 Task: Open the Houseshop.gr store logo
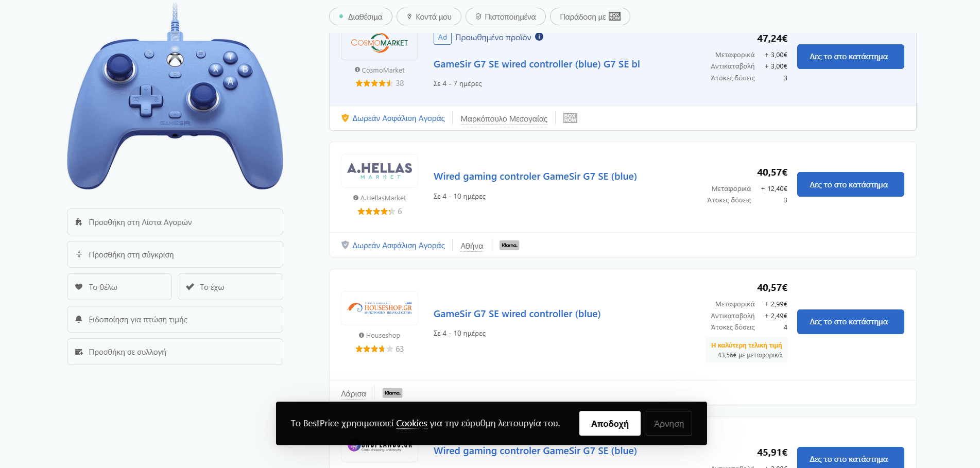[x=380, y=308]
